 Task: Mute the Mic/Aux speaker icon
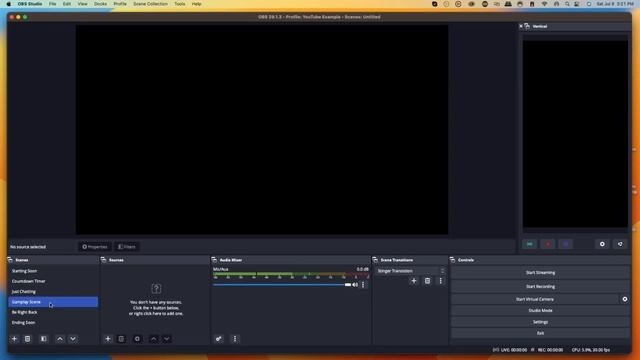355,285
